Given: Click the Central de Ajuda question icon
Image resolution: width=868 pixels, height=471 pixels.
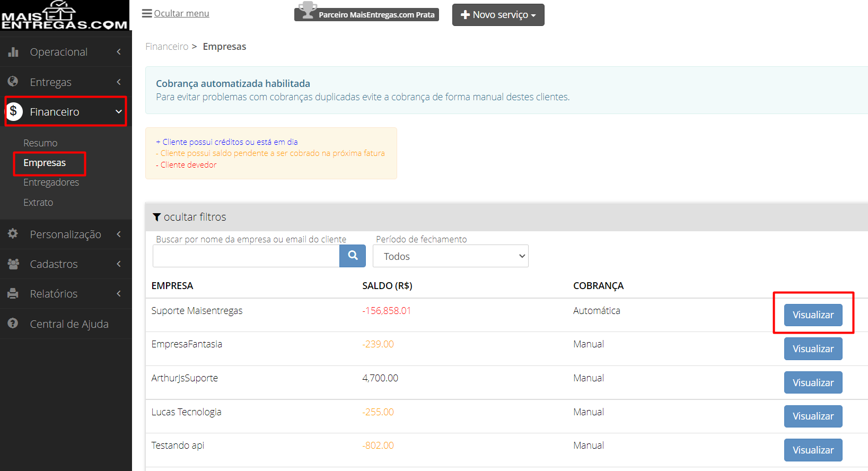Looking at the screenshot, I should (x=13, y=324).
